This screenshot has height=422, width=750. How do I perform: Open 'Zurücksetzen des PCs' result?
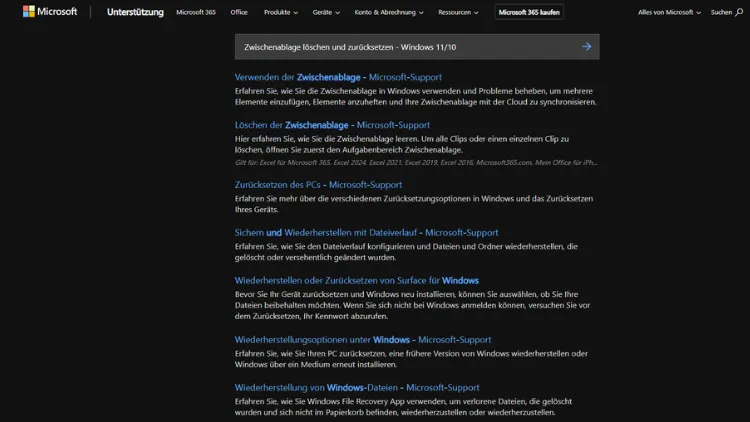point(318,185)
